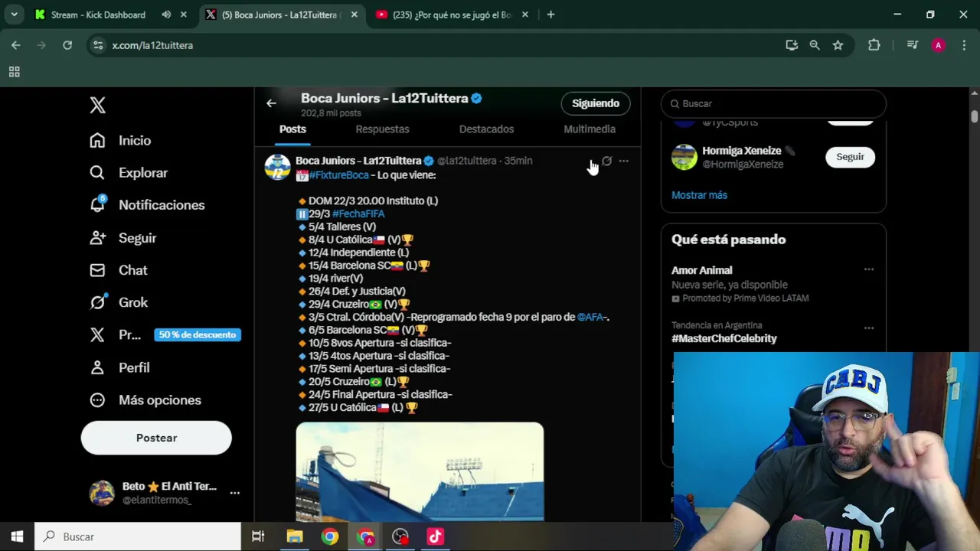This screenshot has width=980, height=551.
Task: Open media controls icon in Chrome toolbar
Action: click(x=912, y=45)
